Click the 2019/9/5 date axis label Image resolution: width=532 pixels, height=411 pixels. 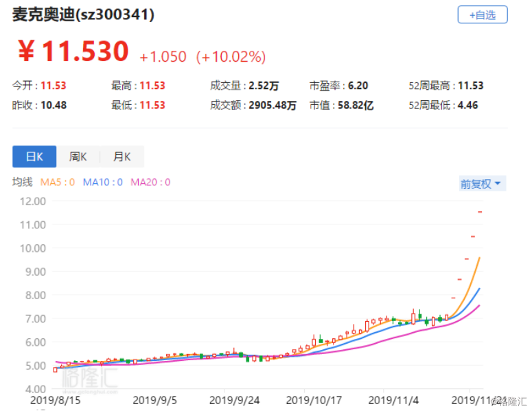pyautogui.click(x=154, y=401)
